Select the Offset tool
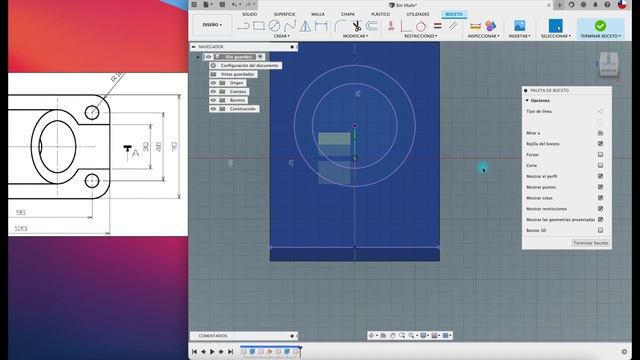 pos(371,26)
